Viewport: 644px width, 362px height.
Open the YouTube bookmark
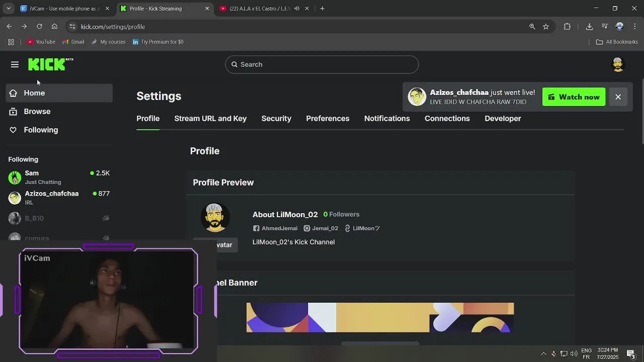click(x=41, y=42)
